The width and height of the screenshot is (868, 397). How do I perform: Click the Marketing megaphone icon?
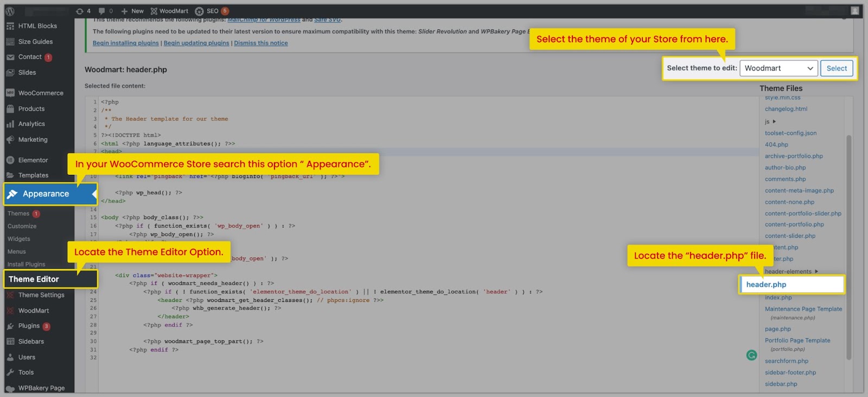10,140
